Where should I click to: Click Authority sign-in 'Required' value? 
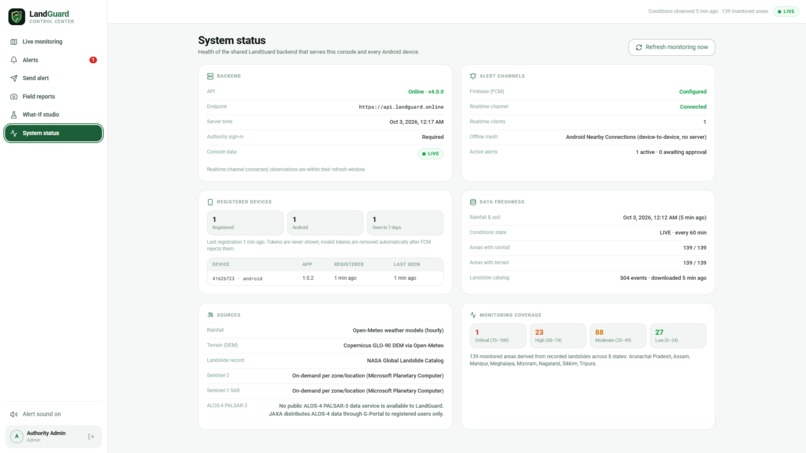pyautogui.click(x=432, y=137)
